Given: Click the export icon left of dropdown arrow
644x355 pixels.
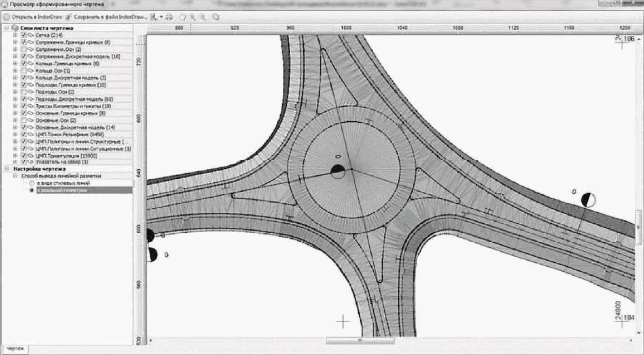Looking at the screenshot, I should (x=154, y=17).
